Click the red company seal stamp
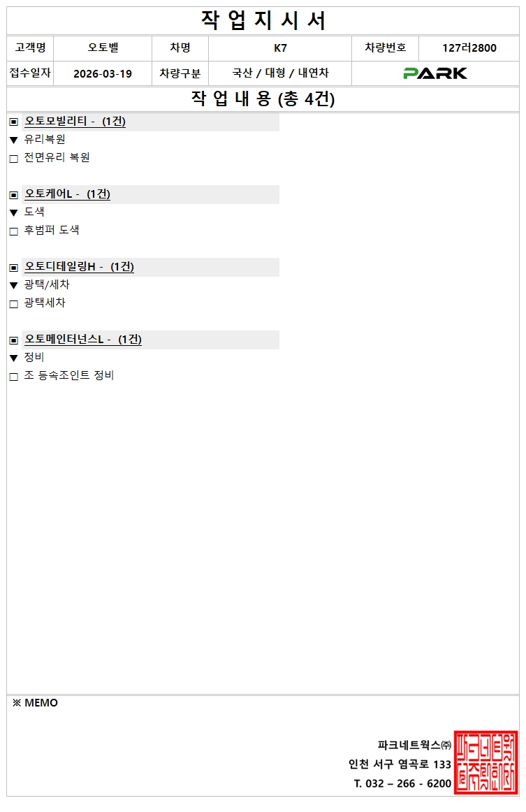Screen dimensions: 526x812 [x=485, y=762]
